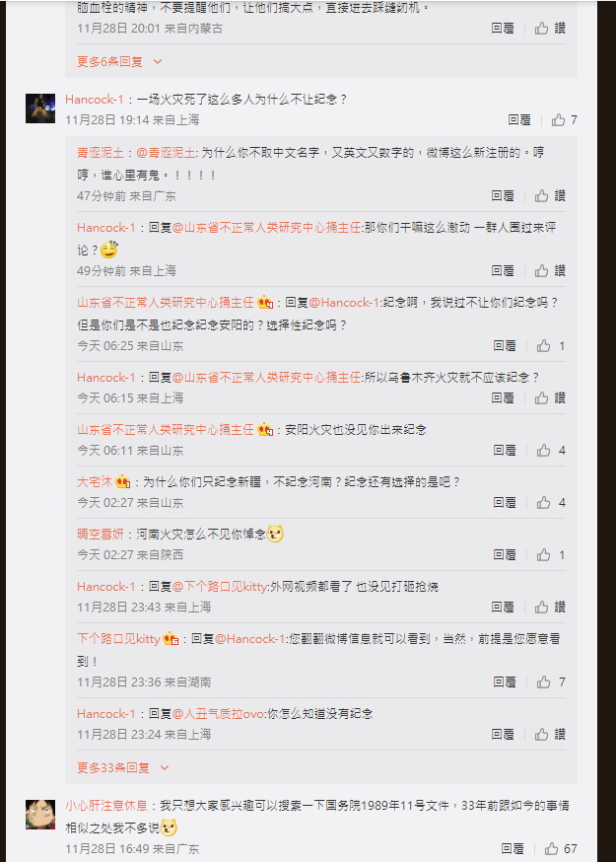Click chevron next to 更多33条回复
Image resolution: width=616 pixels, height=862 pixels.
165,767
